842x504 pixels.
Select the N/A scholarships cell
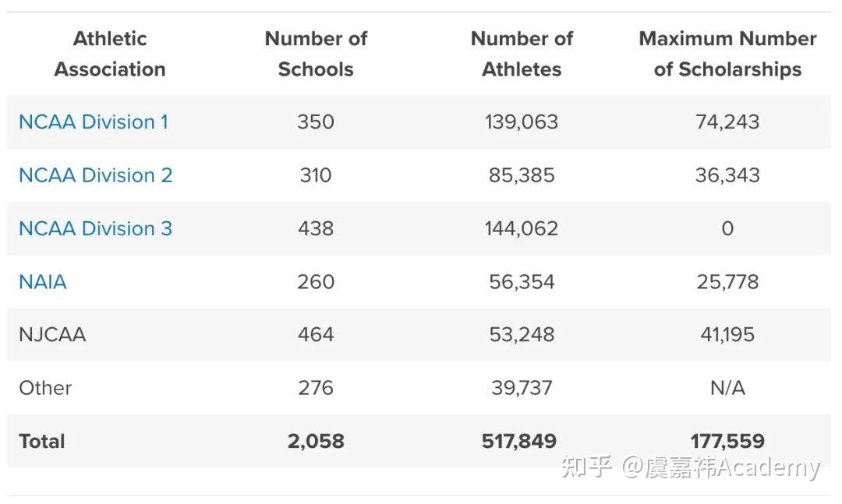[x=727, y=388]
